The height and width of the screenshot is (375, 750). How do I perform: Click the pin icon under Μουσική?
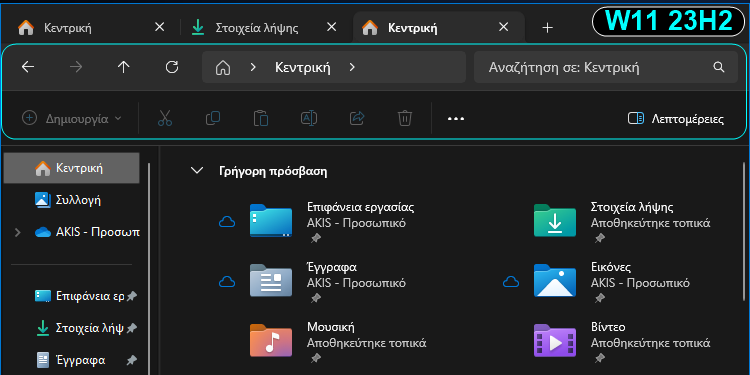coord(316,358)
